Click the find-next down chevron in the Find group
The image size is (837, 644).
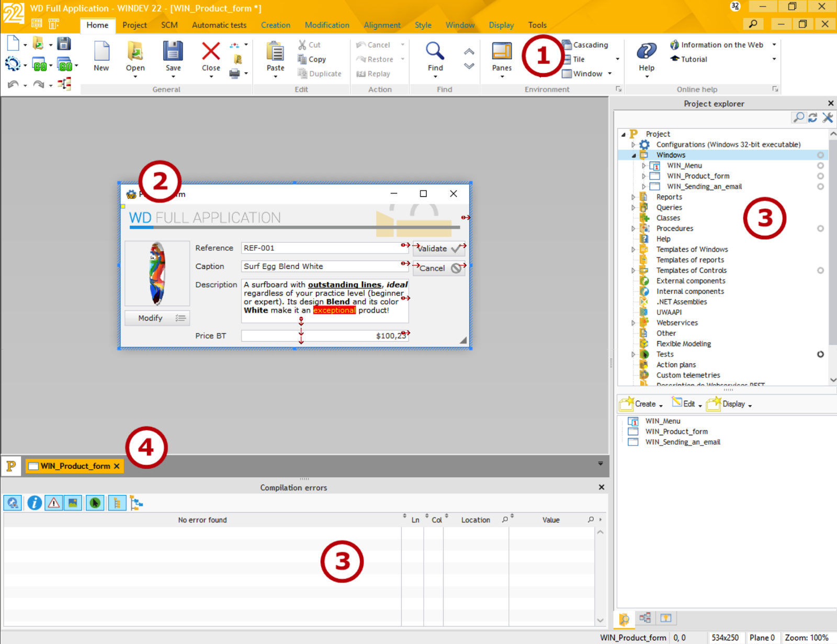click(x=469, y=66)
